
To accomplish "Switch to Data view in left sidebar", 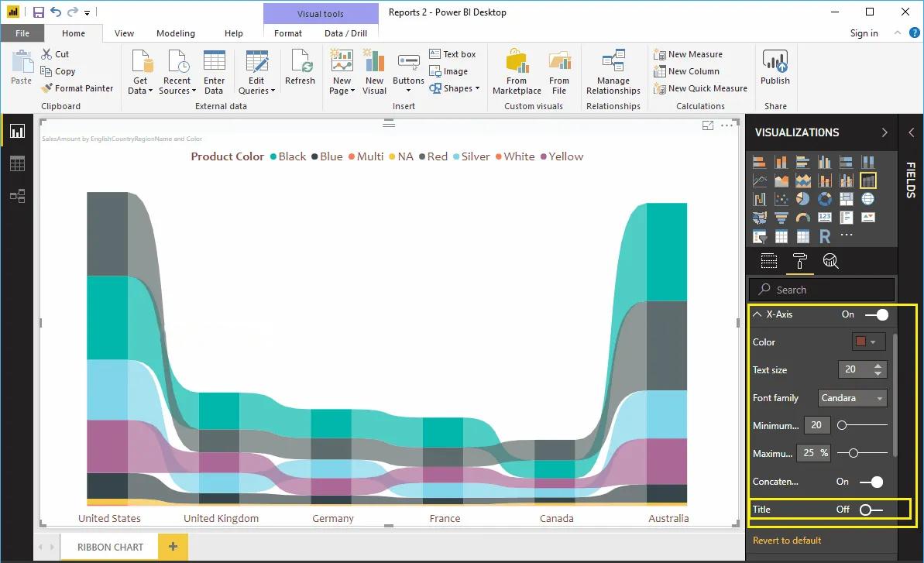I will [17, 163].
